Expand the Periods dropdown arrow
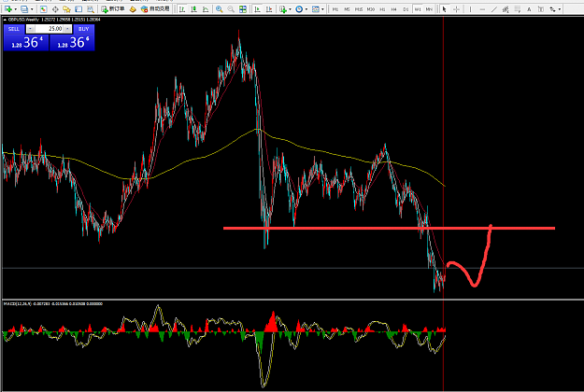This screenshot has height=392, width=584. 306,9
